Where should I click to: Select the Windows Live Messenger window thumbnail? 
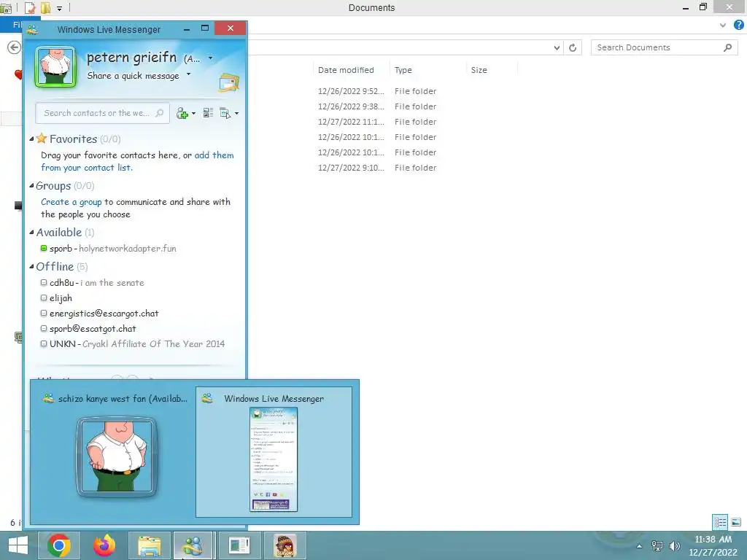tap(274, 451)
